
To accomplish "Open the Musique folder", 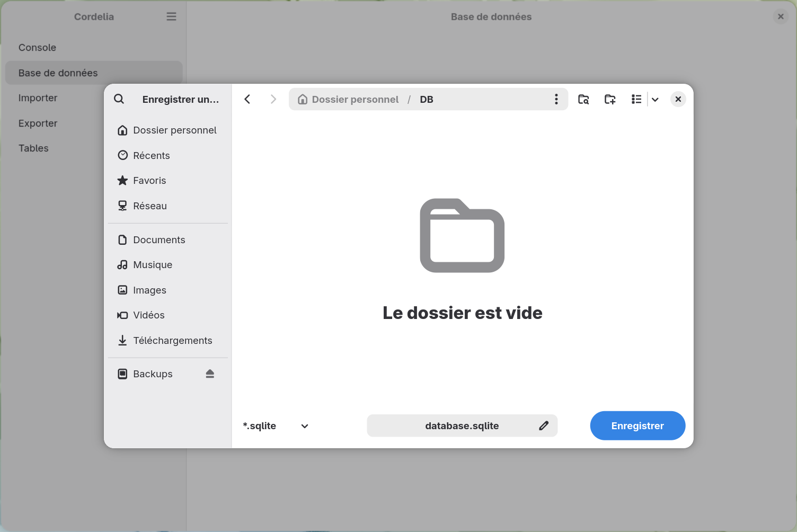I will coord(168,265).
